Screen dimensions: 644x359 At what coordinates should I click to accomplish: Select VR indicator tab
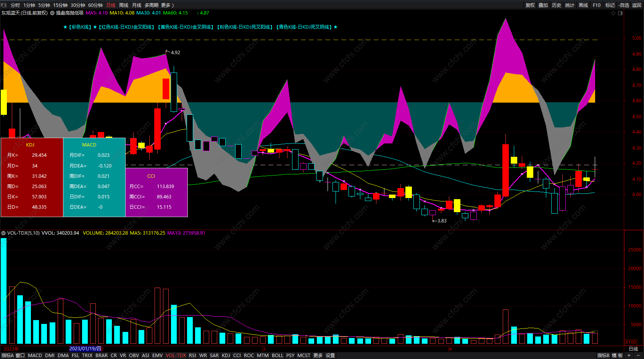(123, 356)
